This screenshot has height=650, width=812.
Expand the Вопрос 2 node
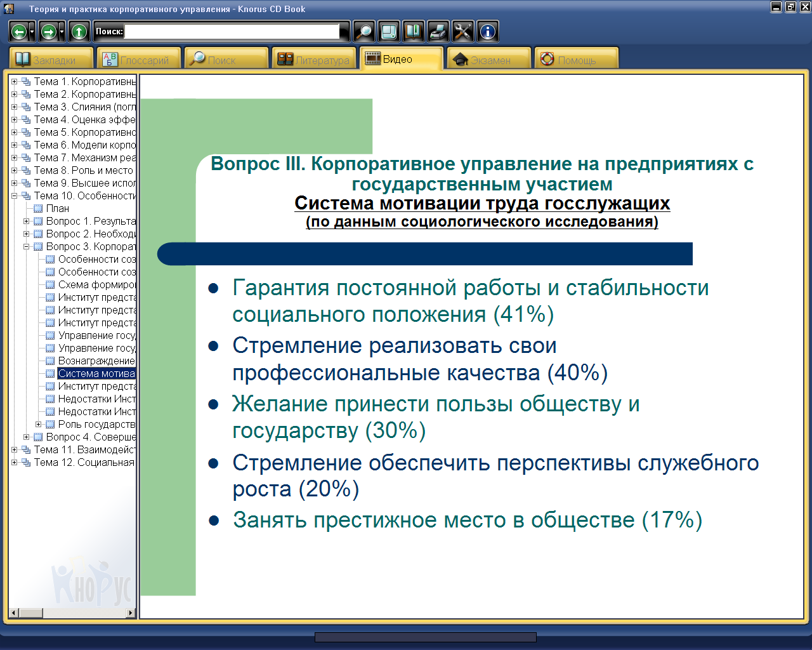click(26, 234)
